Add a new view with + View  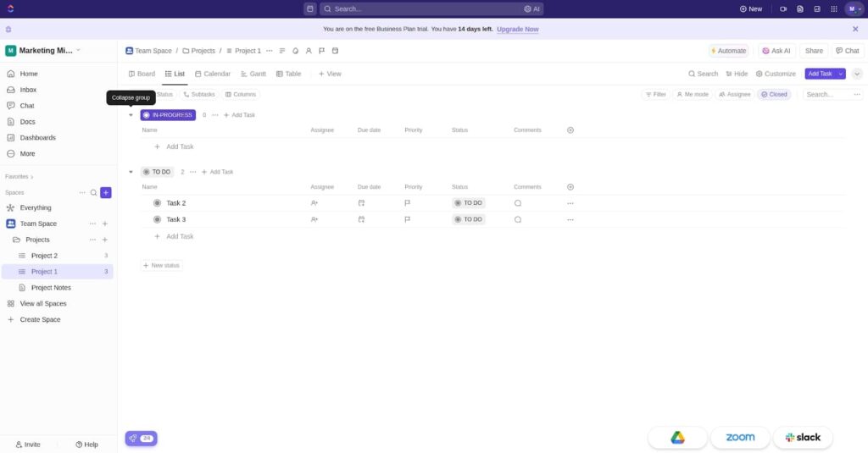coord(330,74)
